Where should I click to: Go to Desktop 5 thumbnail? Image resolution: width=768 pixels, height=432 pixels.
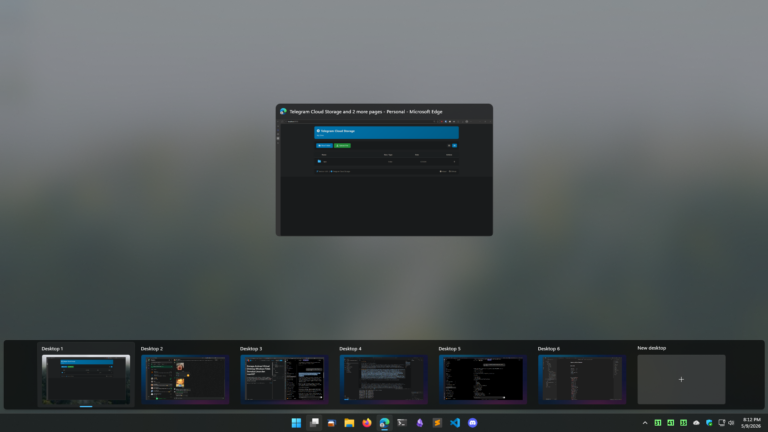pos(482,379)
